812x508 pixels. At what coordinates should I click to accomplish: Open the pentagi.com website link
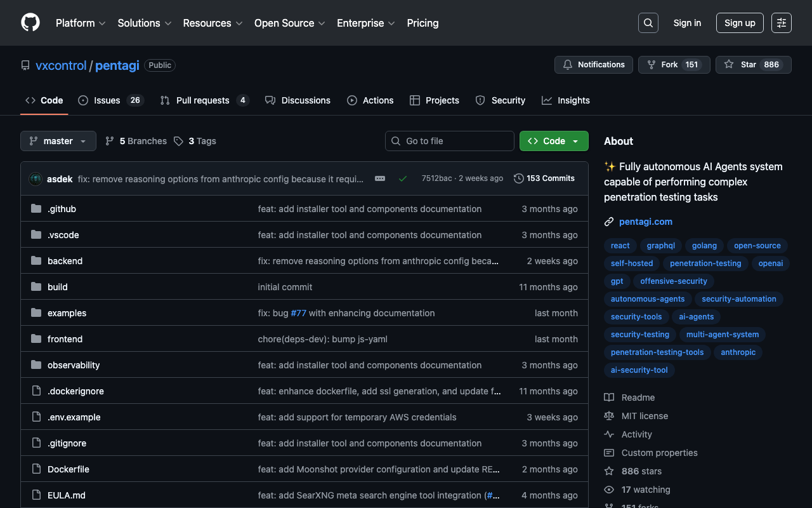(x=645, y=222)
